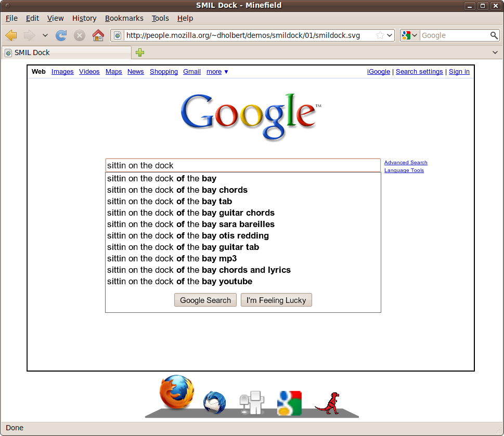Reload the current page

[61, 35]
